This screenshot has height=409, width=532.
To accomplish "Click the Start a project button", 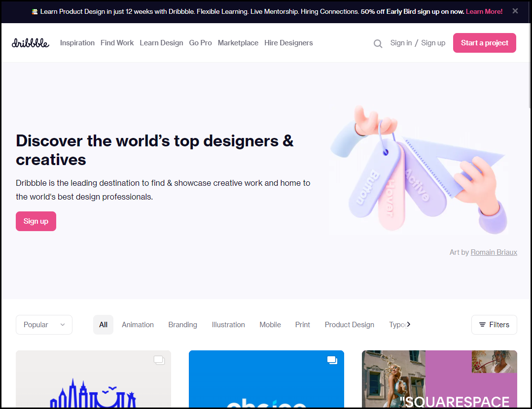I will click(x=484, y=43).
